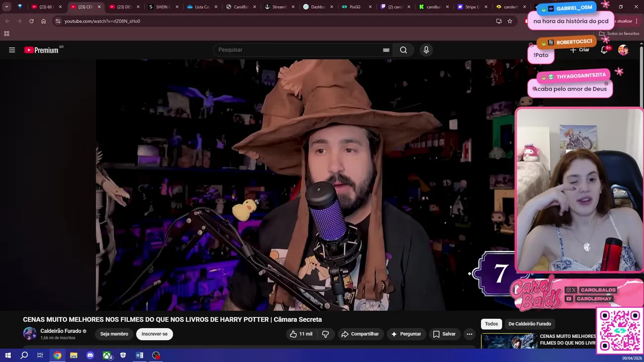
Task: Click the address bar URL
Action: pyautogui.click(x=102, y=21)
